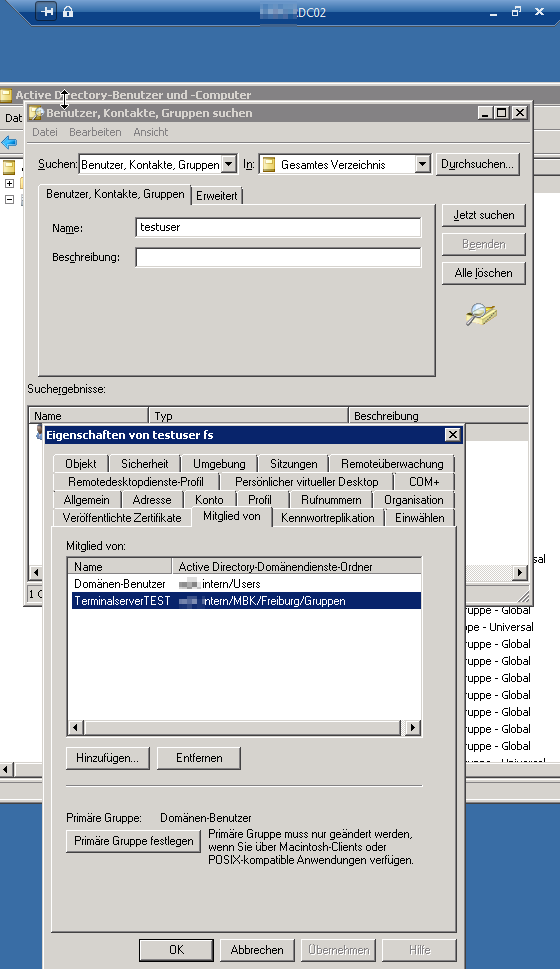Screen dimensions: 560x969
Task: Open the Sitzungen tab
Action: tap(294, 463)
